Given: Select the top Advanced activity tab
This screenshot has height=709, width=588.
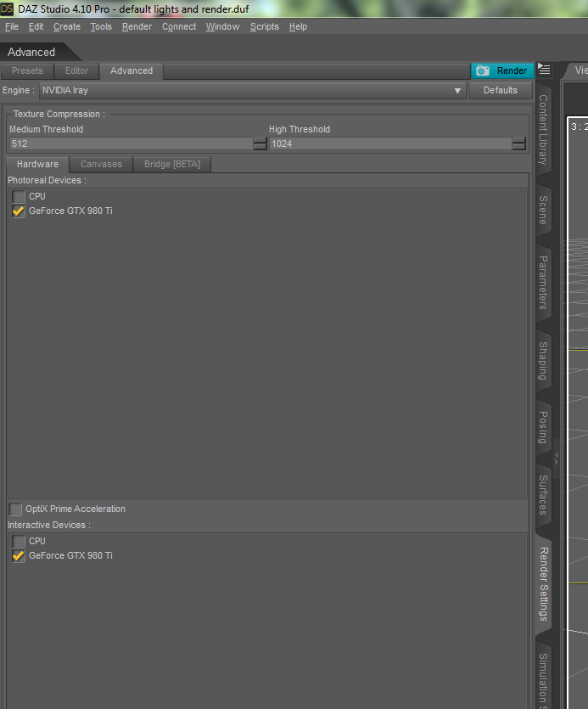Looking at the screenshot, I should (x=31, y=52).
